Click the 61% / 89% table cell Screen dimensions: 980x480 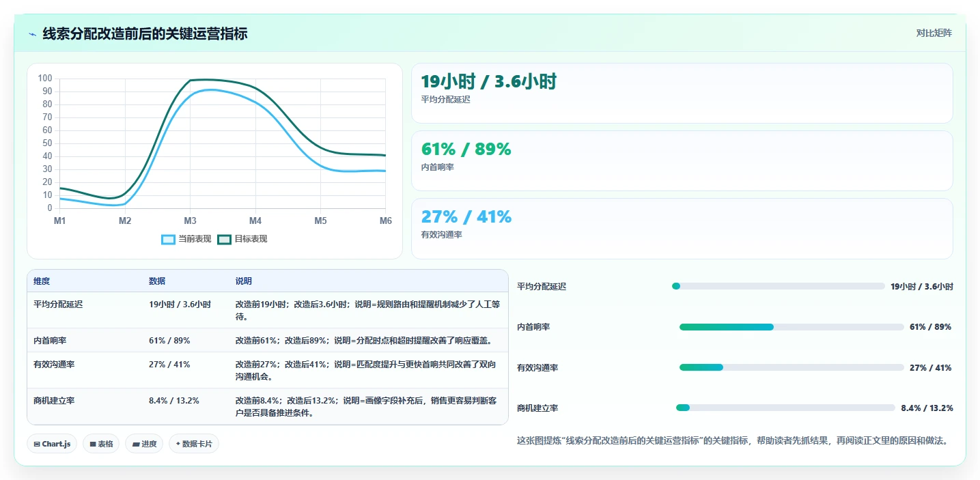click(x=169, y=340)
